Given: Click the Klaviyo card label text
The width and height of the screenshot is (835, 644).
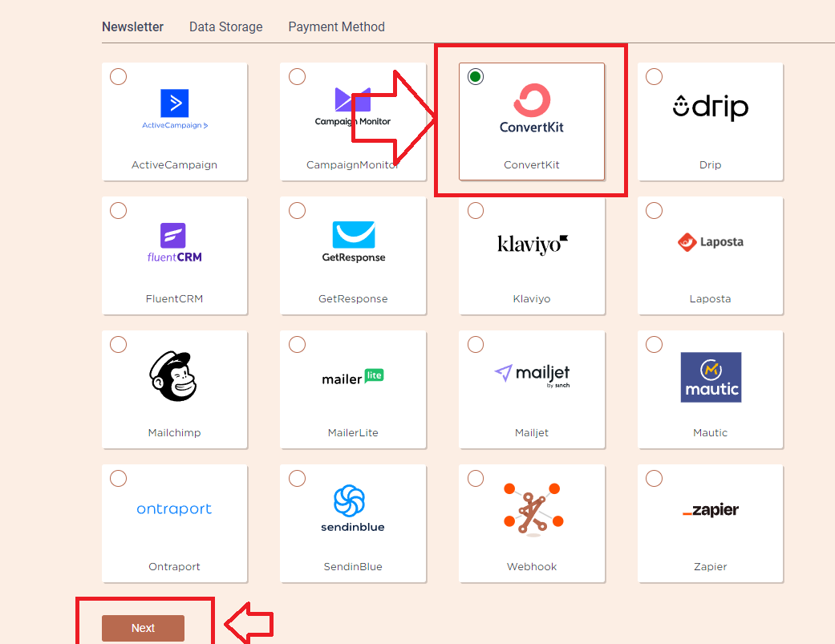Looking at the screenshot, I should 532,298.
